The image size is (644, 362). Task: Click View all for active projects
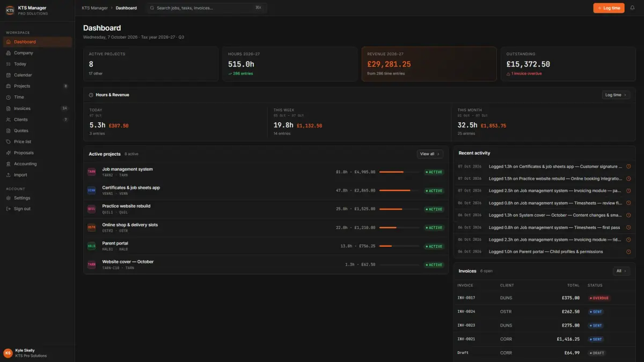[430, 154]
